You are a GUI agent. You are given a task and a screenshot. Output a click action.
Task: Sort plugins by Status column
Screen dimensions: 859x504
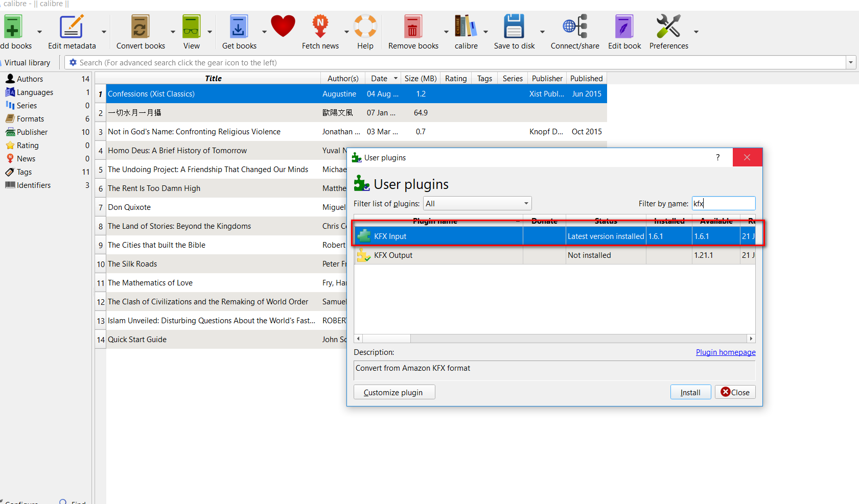click(x=606, y=221)
